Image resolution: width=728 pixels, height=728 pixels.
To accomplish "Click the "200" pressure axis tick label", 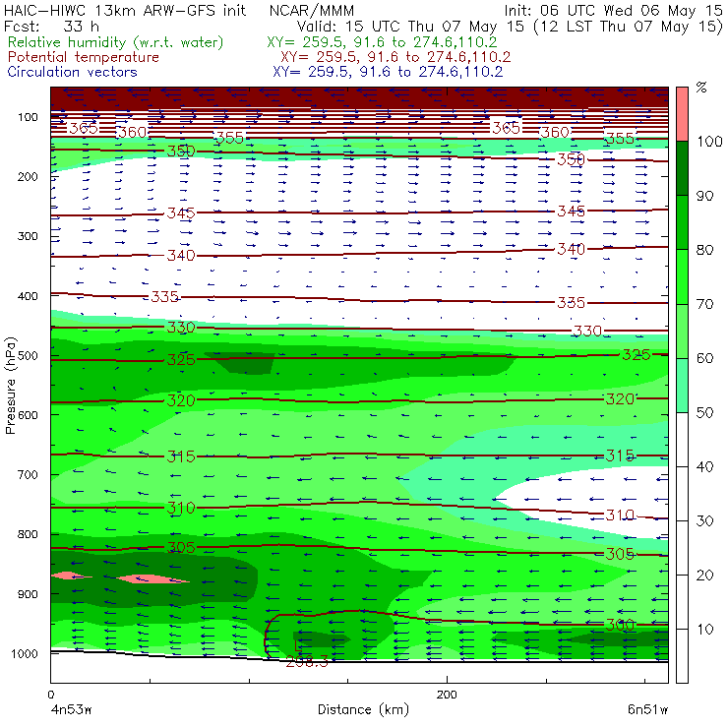I will point(28,177).
